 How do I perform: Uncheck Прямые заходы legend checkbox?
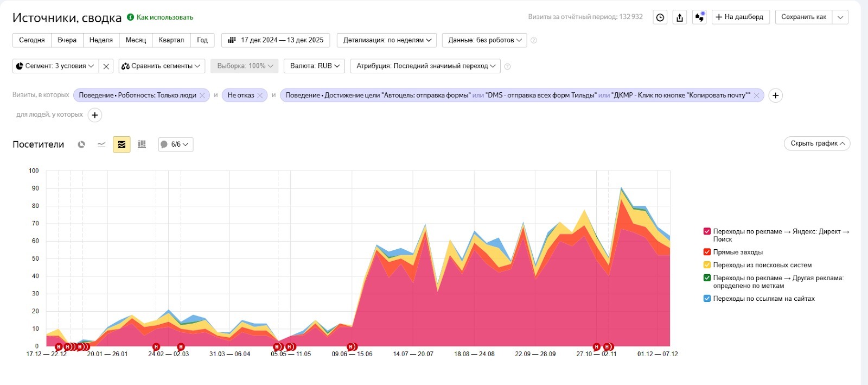point(707,252)
